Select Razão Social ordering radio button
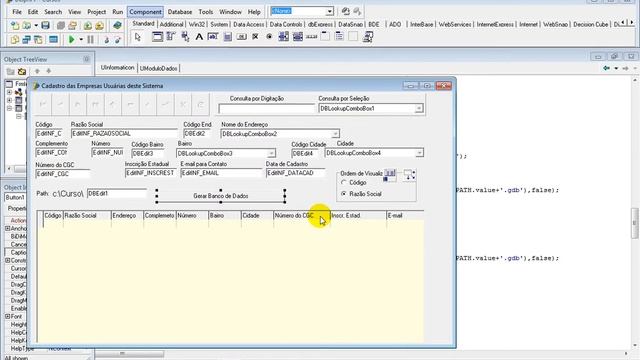Viewport: 640px width, 360px height. 344,194
